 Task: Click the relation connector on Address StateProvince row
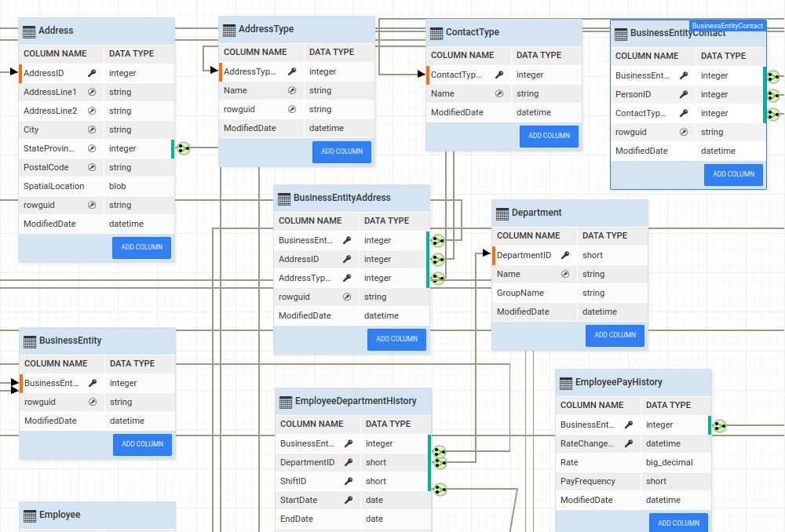[x=183, y=148]
